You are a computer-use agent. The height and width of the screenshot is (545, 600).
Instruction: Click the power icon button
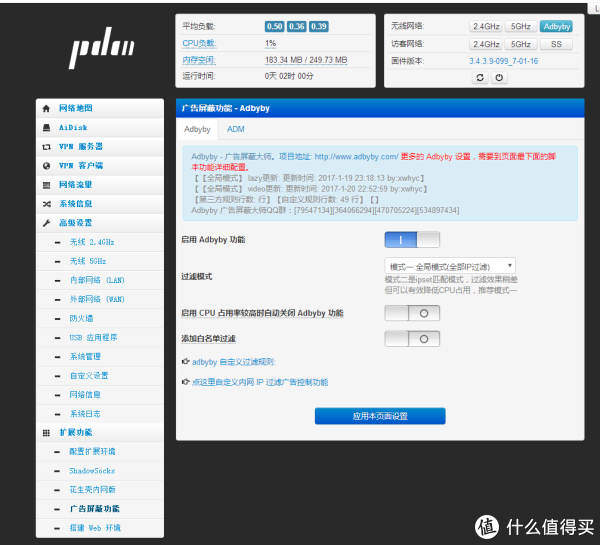(499, 78)
